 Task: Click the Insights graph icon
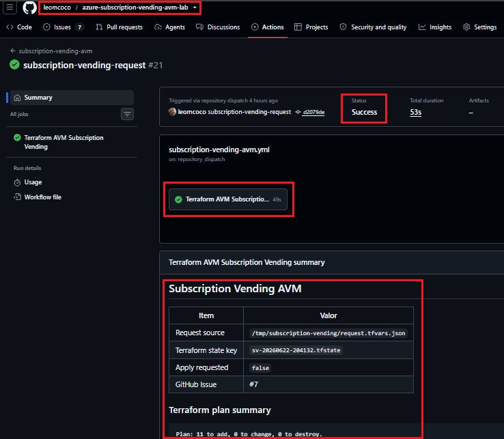coord(422,27)
